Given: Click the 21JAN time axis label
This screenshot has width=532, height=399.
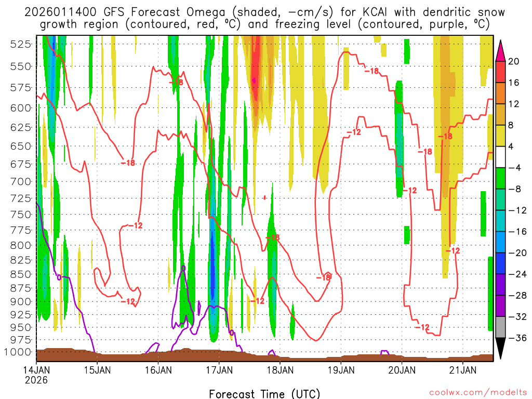Looking at the screenshot, I should pos(463,370).
